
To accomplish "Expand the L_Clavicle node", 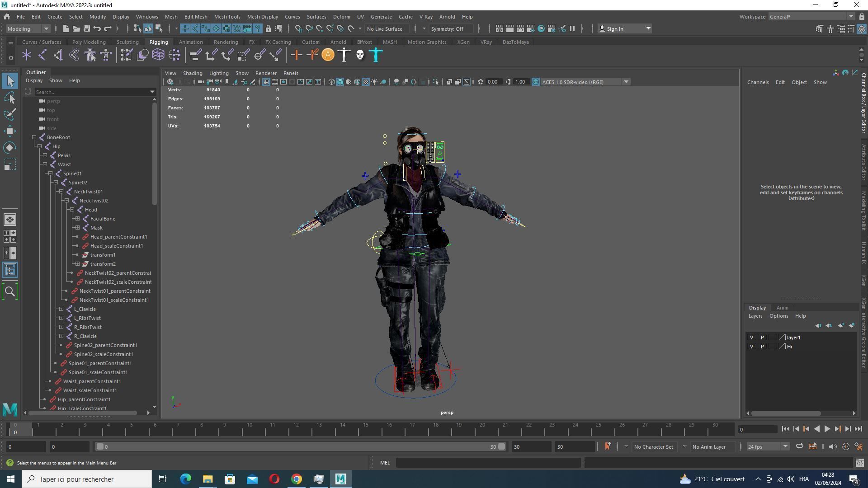I will [61, 309].
